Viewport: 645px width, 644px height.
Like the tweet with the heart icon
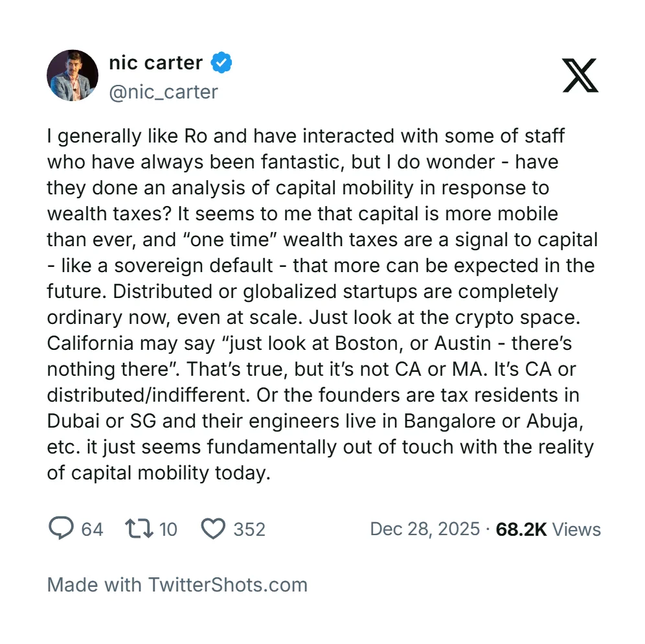point(213,529)
